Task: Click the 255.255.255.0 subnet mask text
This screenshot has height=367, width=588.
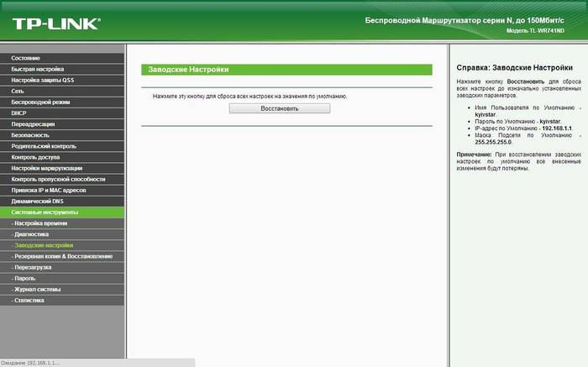Action: pos(493,142)
